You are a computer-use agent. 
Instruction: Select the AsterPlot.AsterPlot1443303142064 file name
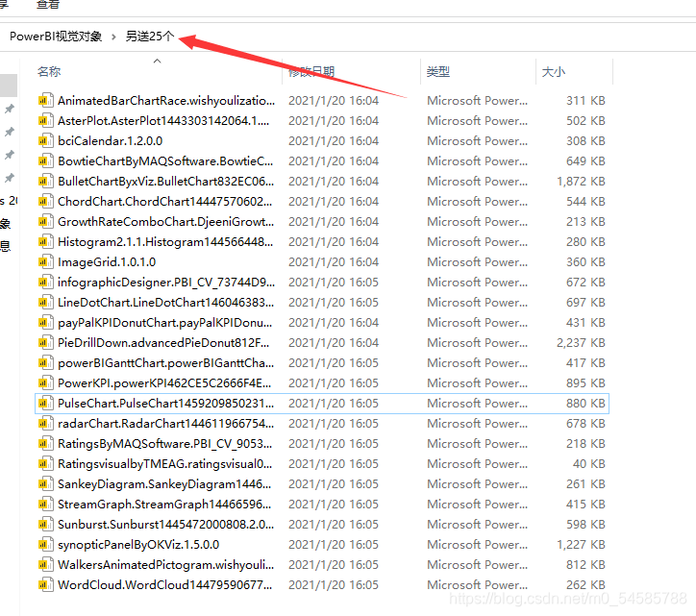click(163, 121)
